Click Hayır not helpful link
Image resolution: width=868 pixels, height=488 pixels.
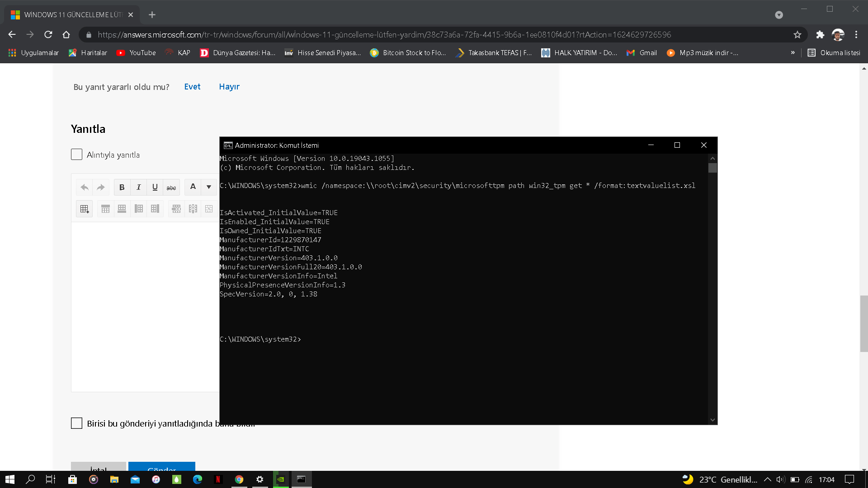pos(229,87)
